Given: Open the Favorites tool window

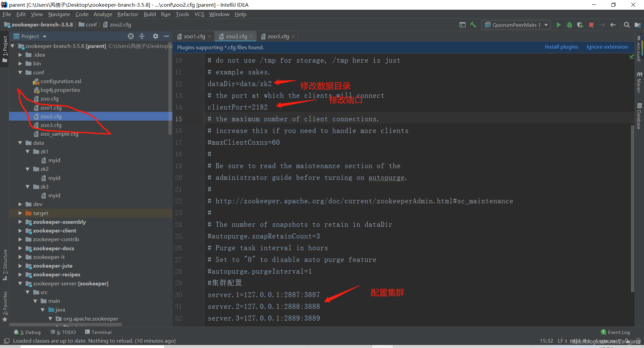Looking at the screenshot, I should [x=5, y=306].
